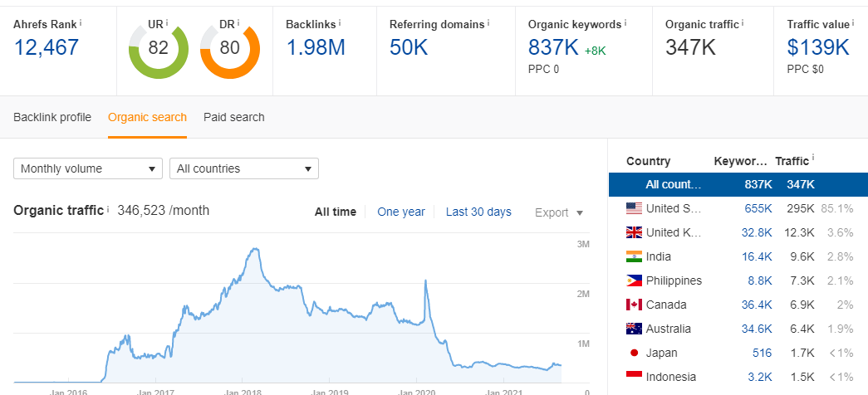This screenshot has width=868, height=395.
Task: Click the info icon by Traffic column header
Action: pos(812,159)
